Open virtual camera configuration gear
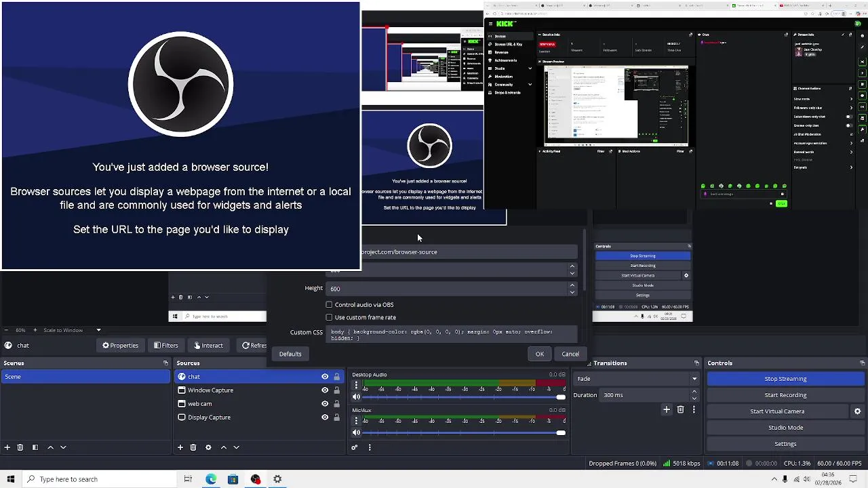The image size is (868, 488). 857,411
